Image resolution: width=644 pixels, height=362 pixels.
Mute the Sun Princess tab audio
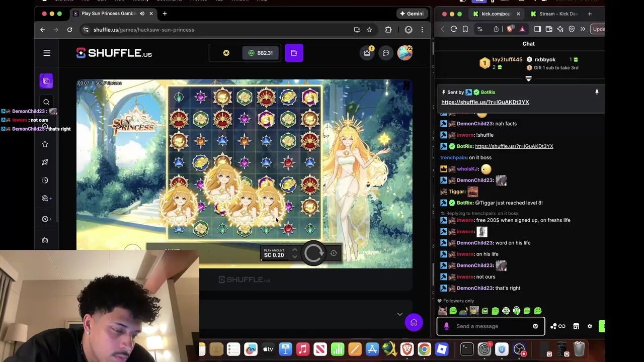142,14
